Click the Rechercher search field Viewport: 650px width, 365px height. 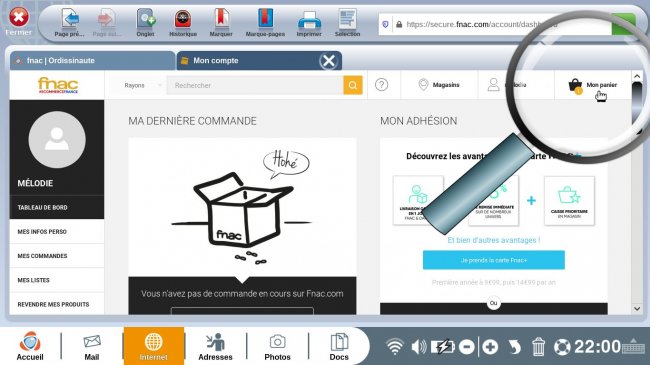coord(255,85)
